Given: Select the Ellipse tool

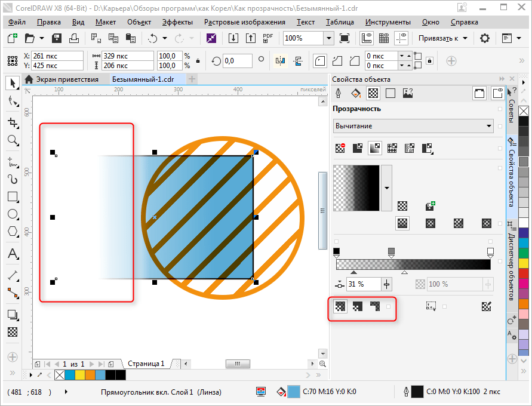Looking at the screenshot, I should 12,214.
